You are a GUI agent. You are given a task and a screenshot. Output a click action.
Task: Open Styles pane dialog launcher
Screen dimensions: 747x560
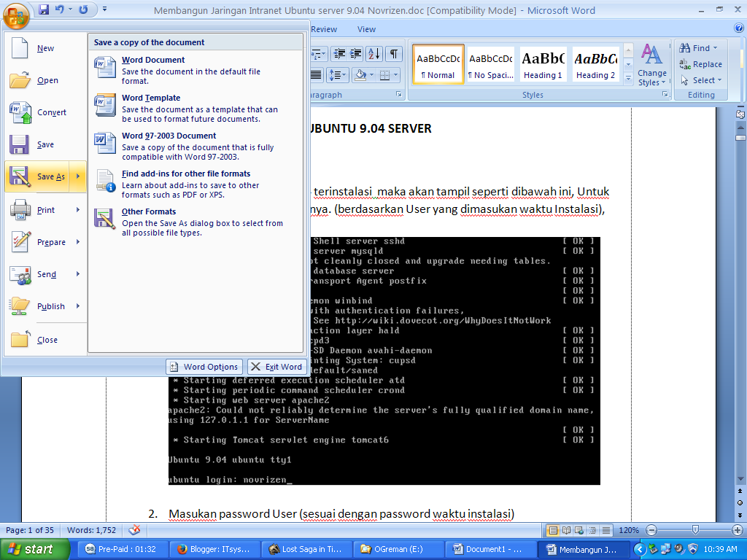coord(665,95)
